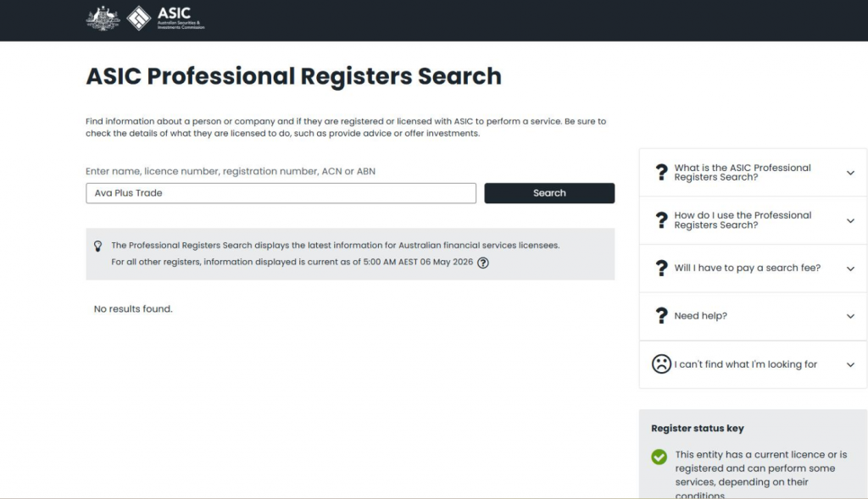Screen dimensions: 868x499
Task: Click the Search button
Action: tap(549, 193)
